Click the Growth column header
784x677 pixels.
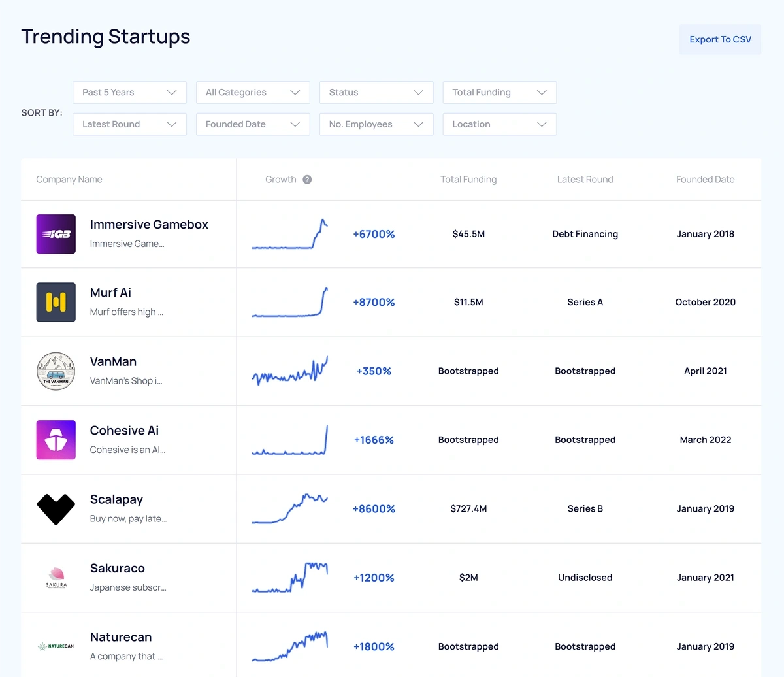[x=281, y=180]
